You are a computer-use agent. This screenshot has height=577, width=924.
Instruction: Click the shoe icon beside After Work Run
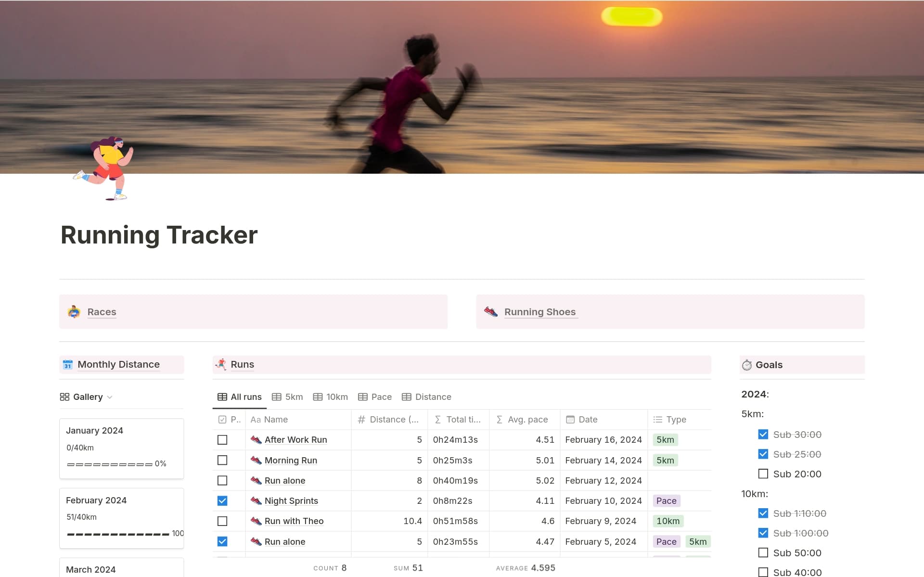256,440
